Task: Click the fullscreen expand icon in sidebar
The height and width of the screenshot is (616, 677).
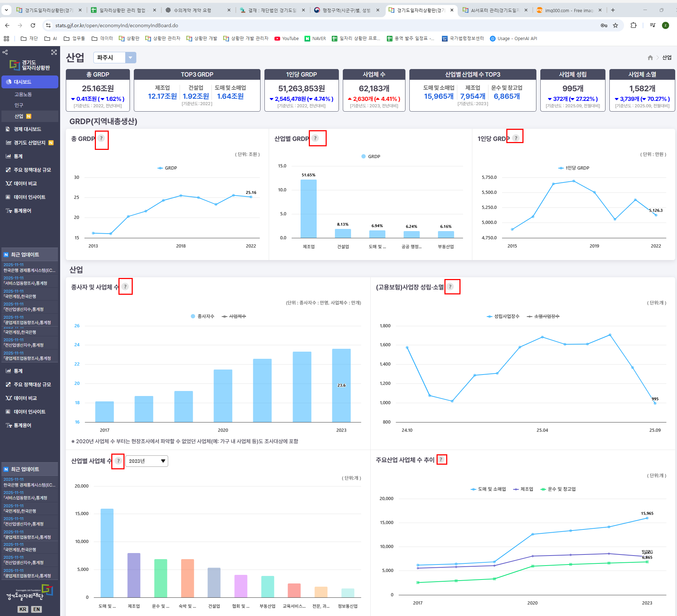Action: (x=54, y=52)
